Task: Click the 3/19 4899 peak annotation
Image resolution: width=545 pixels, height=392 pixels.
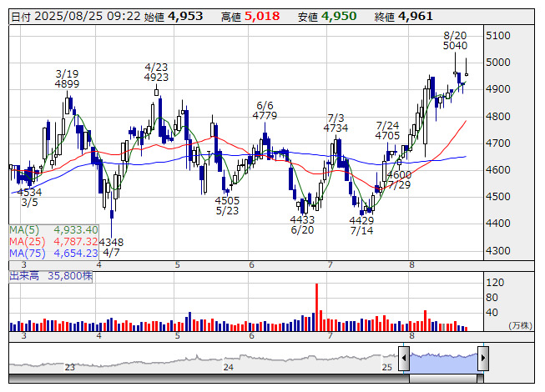Action: pos(67,78)
